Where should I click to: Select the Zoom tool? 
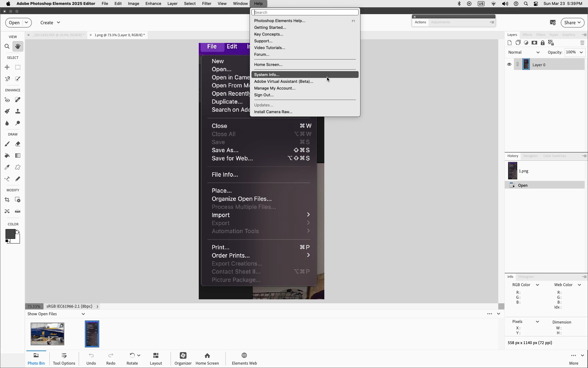(7, 47)
